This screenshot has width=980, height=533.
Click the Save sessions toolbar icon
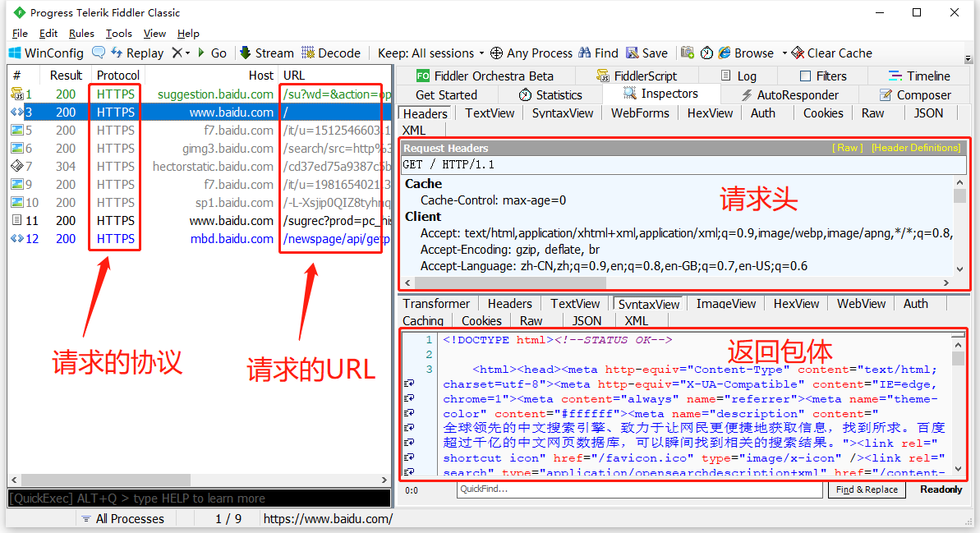click(x=646, y=53)
